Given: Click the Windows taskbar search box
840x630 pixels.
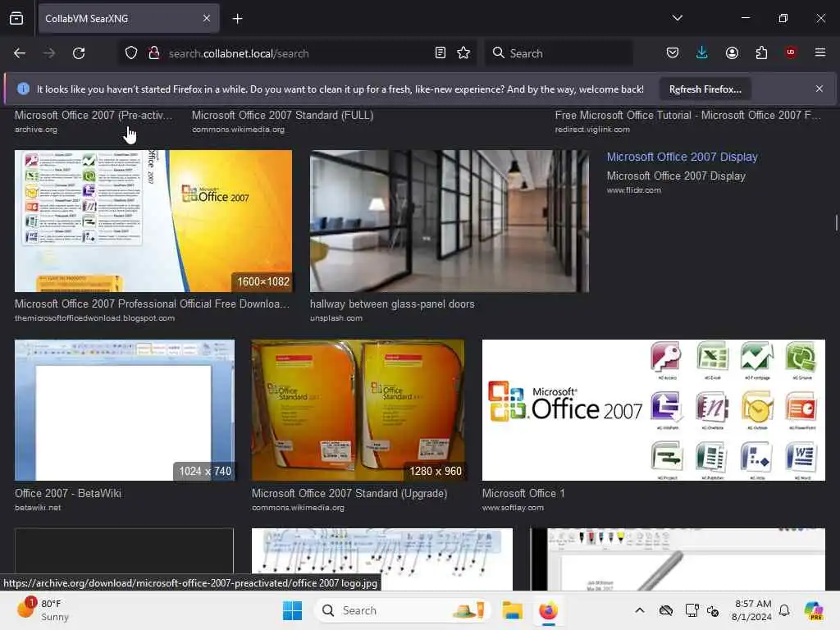Looking at the screenshot, I should pos(402,610).
